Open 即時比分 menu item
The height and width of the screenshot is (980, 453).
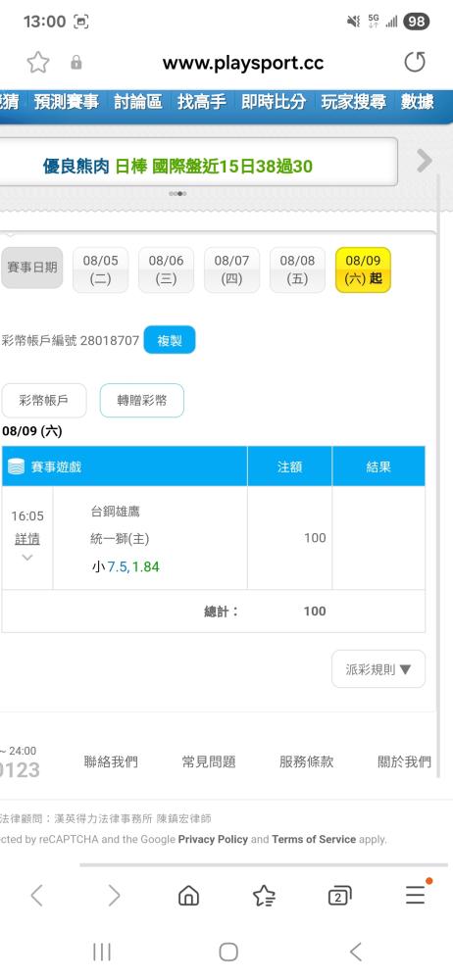pos(274,102)
